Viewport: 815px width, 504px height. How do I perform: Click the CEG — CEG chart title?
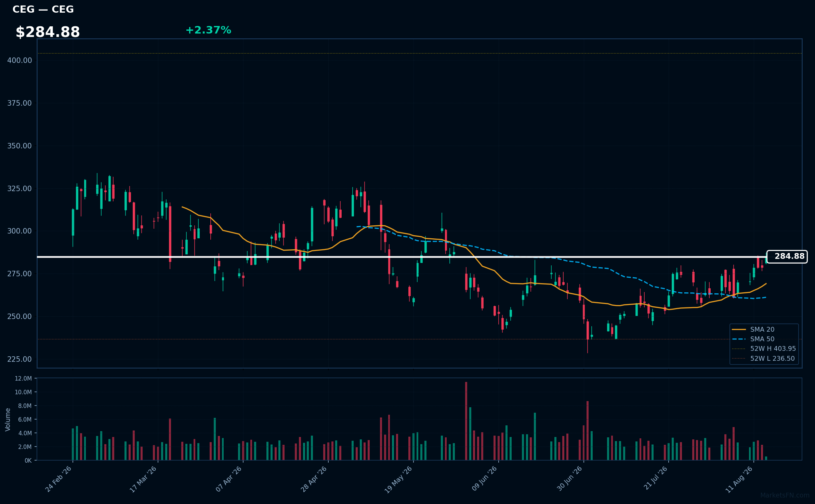tap(43, 9)
